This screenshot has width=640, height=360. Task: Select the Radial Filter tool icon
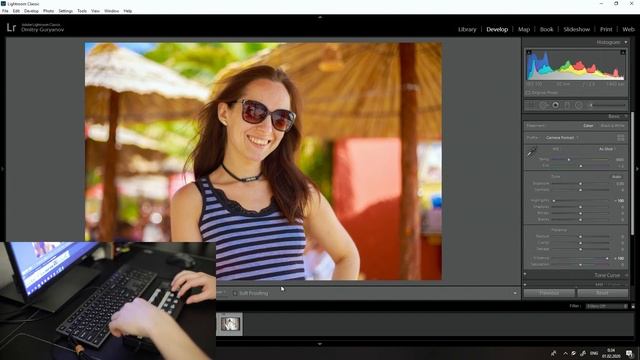(579, 105)
